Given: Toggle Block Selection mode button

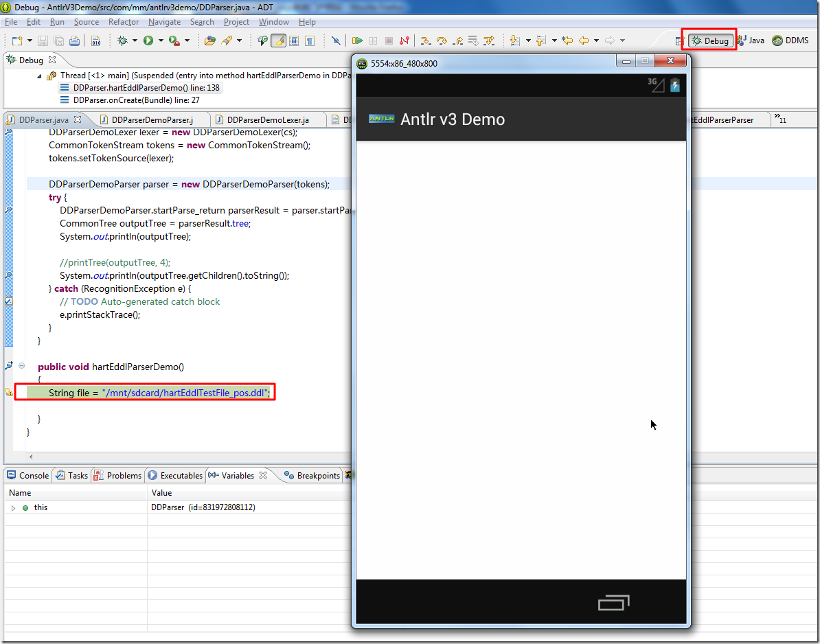Looking at the screenshot, I should [x=294, y=41].
